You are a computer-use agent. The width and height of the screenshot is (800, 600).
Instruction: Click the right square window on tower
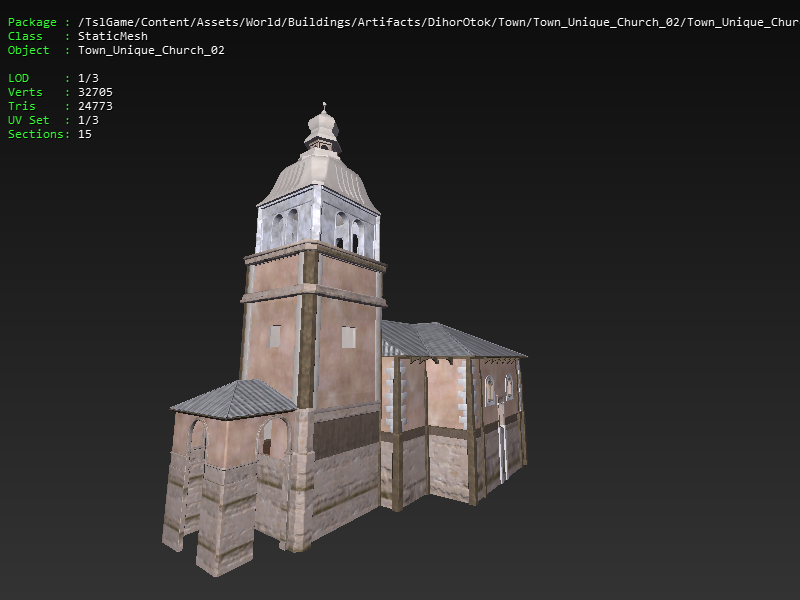[x=348, y=337]
